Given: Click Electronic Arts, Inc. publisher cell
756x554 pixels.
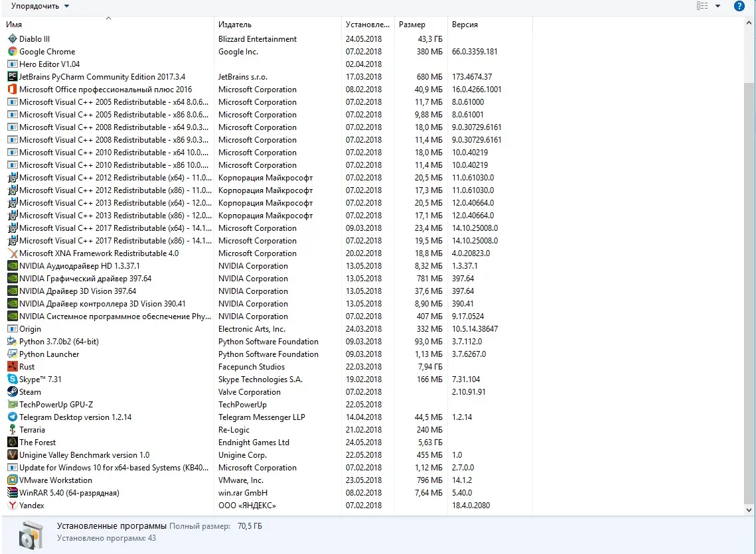Looking at the screenshot, I should 252,329.
